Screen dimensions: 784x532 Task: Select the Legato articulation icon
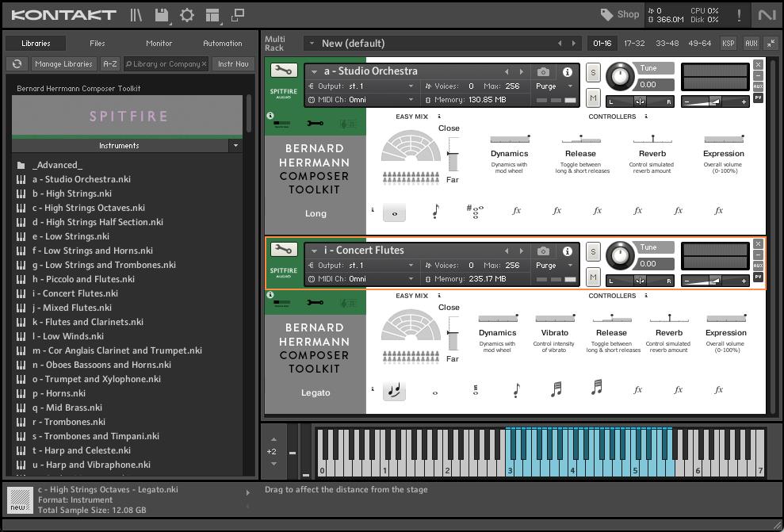coord(394,390)
